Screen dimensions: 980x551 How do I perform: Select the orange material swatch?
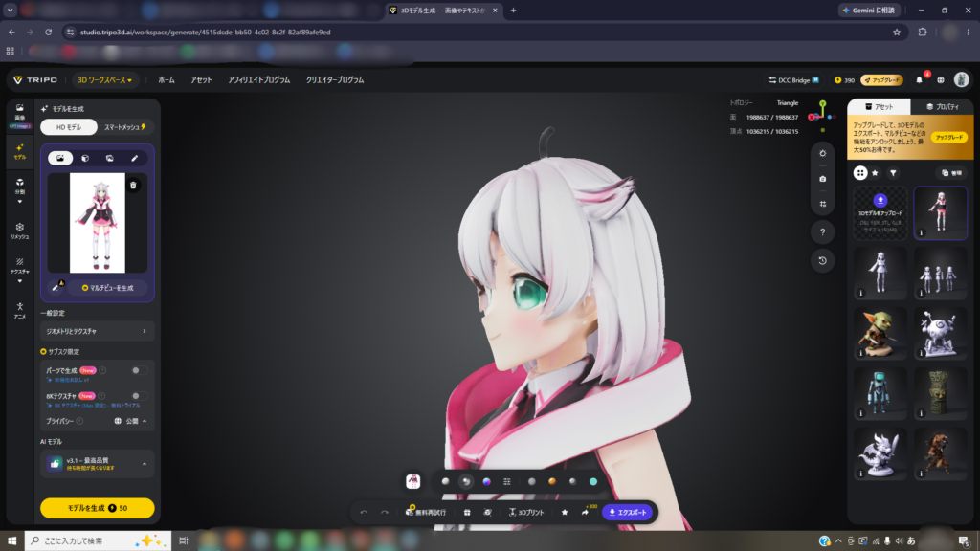click(x=552, y=482)
